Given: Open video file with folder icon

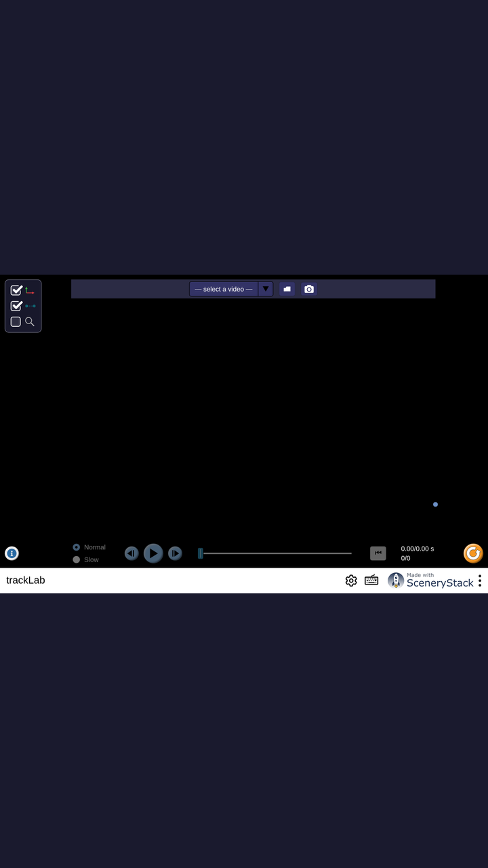Looking at the screenshot, I should 287,289.
